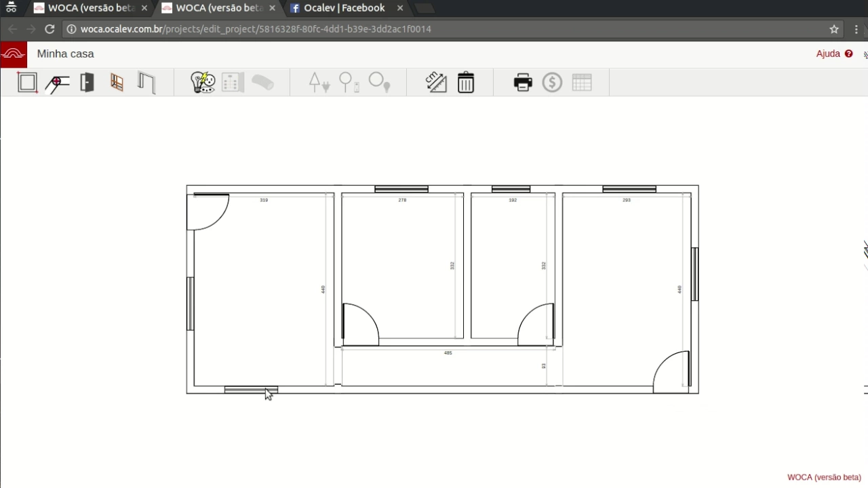
Task: Bookmark this page with the star
Action: (x=834, y=29)
